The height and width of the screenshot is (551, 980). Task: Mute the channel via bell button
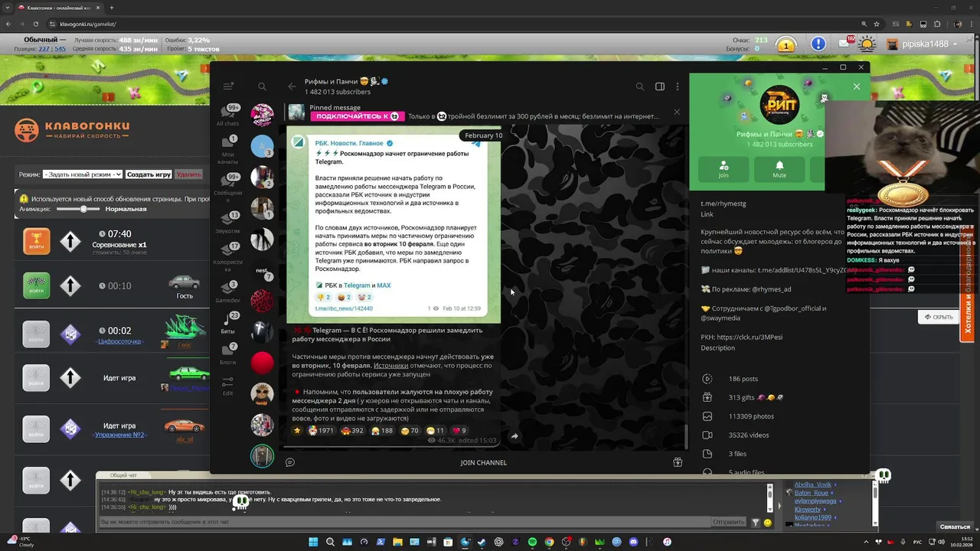click(779, 169)
